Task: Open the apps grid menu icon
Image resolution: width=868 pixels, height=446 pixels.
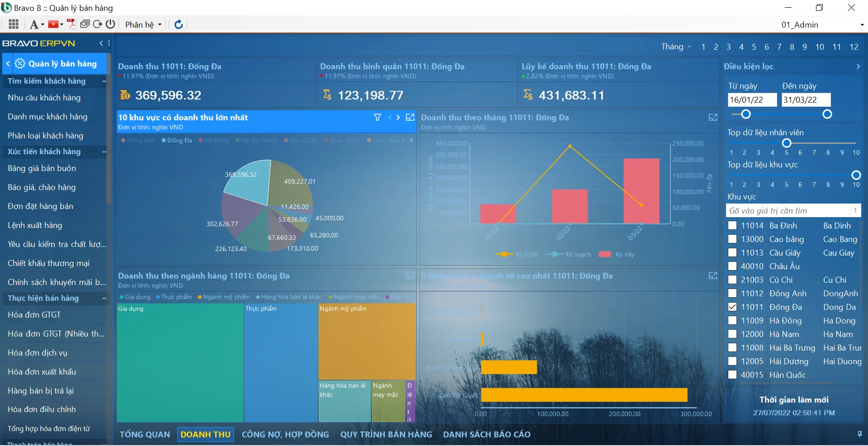Action: point(14,24)
